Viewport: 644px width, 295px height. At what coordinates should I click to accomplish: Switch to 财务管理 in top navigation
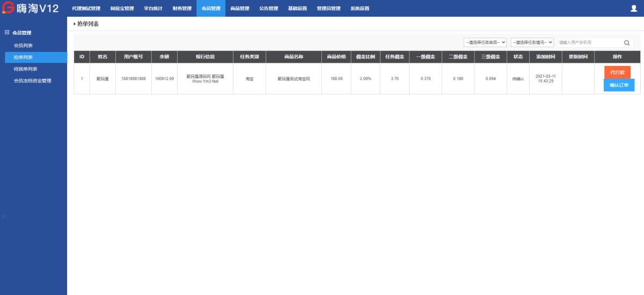(182, 9)
